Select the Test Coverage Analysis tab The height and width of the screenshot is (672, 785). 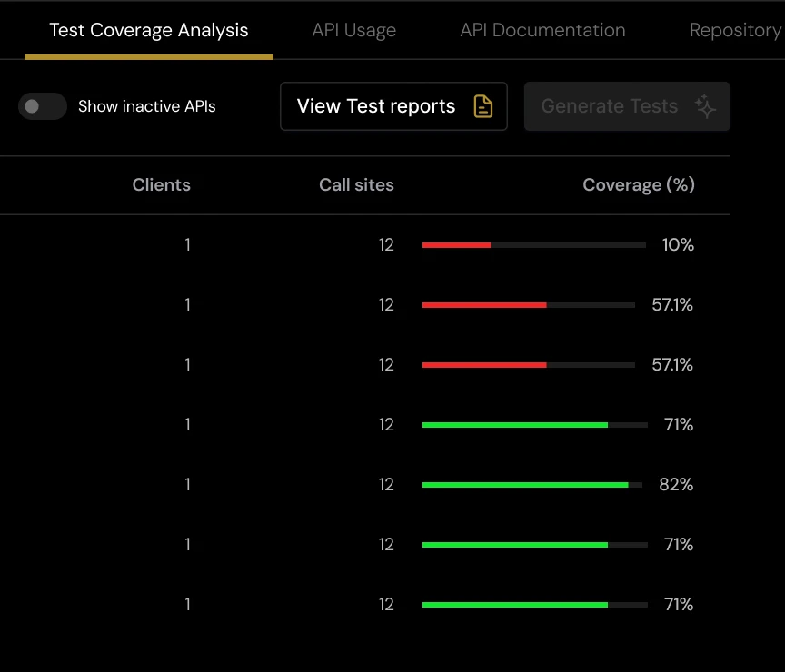tap(148, 30)
